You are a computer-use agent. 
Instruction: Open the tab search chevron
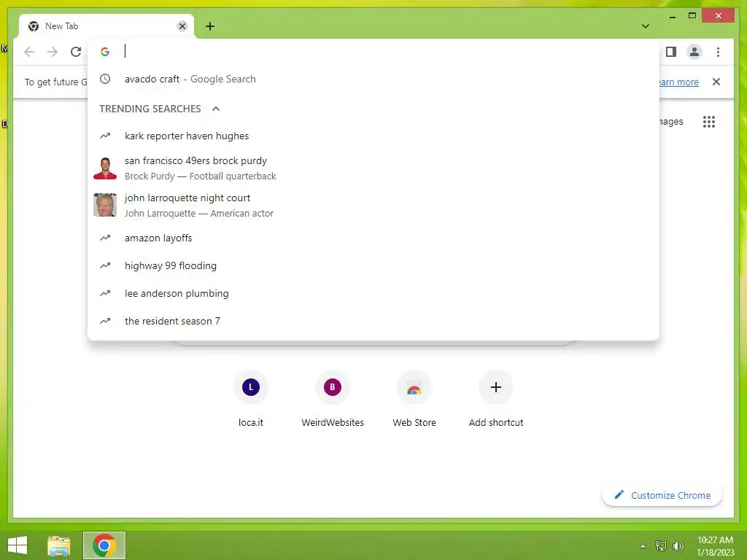pyautogui.click(x=646, y=26)
